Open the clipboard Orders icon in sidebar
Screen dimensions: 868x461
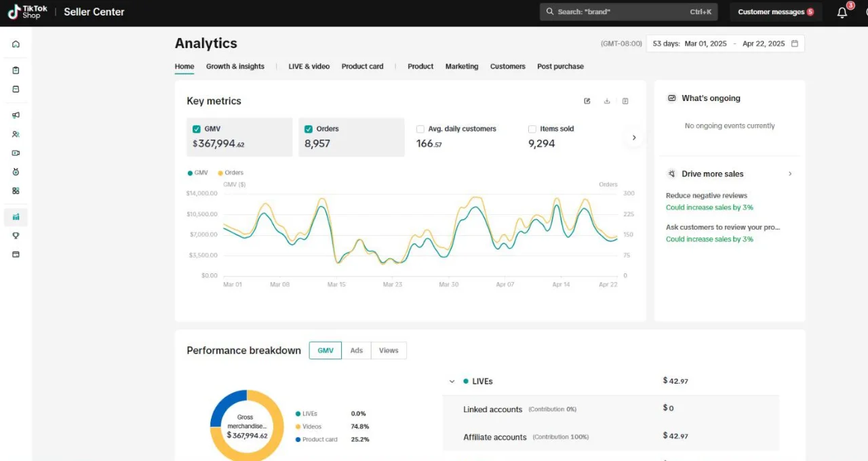tap(16, 71)
